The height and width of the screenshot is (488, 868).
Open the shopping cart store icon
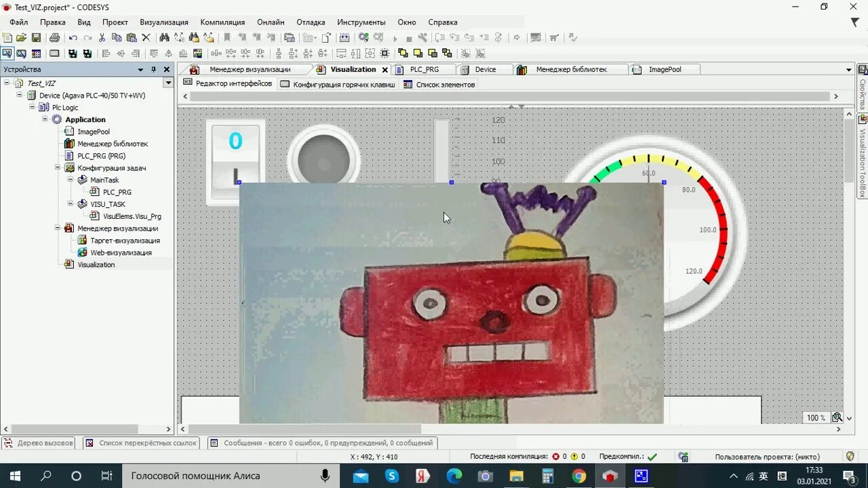point(554,38)
